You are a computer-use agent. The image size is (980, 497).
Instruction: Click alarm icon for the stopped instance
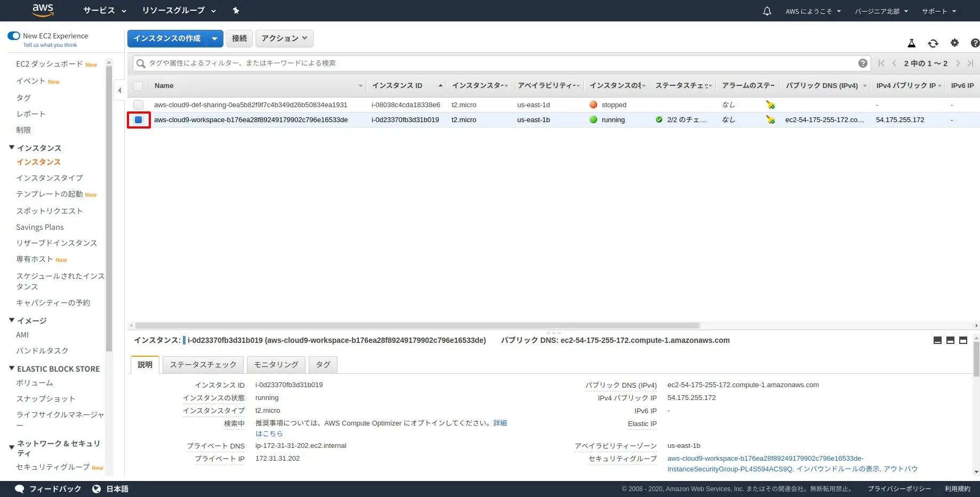[x=770, y=105]
